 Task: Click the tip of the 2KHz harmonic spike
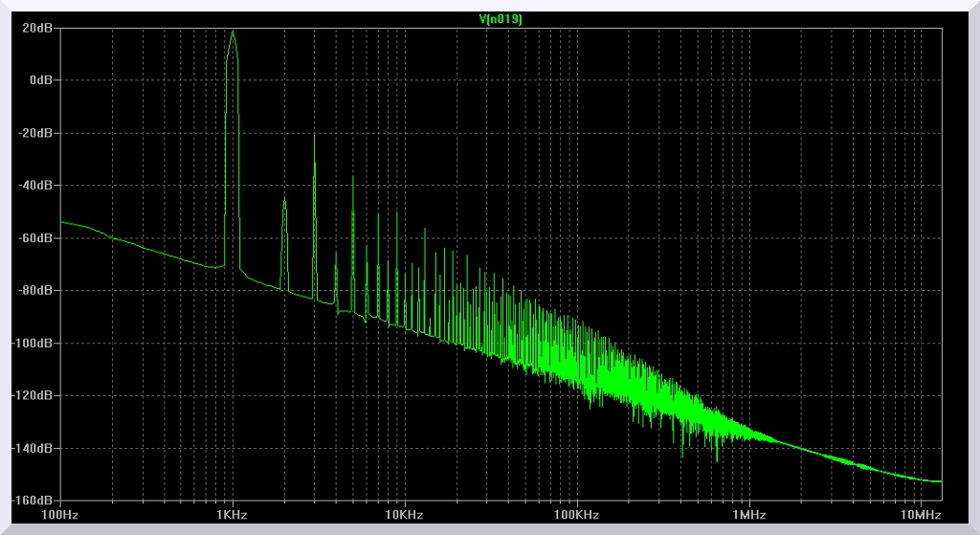click(x=284, y=198)
